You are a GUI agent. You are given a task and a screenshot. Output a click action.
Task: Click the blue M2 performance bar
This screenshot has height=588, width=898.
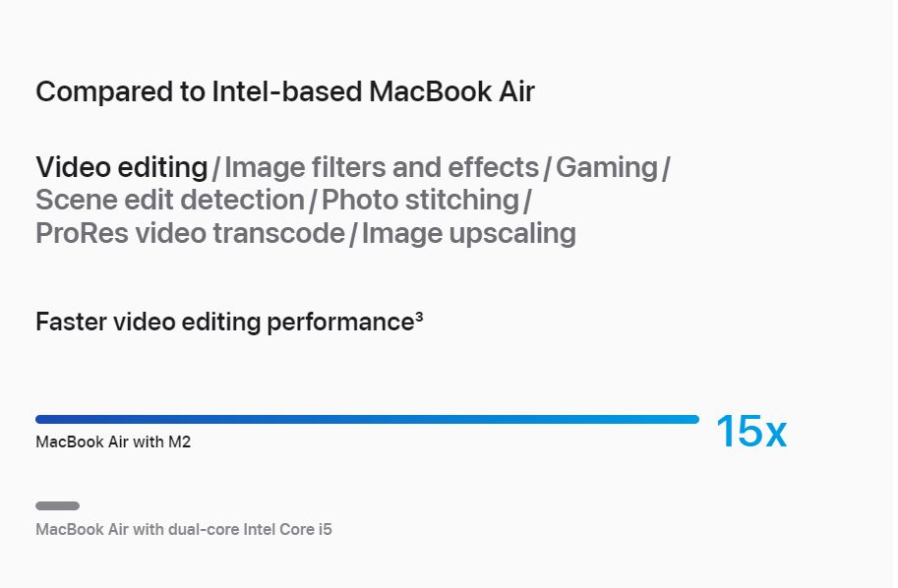tap(367, 420)
